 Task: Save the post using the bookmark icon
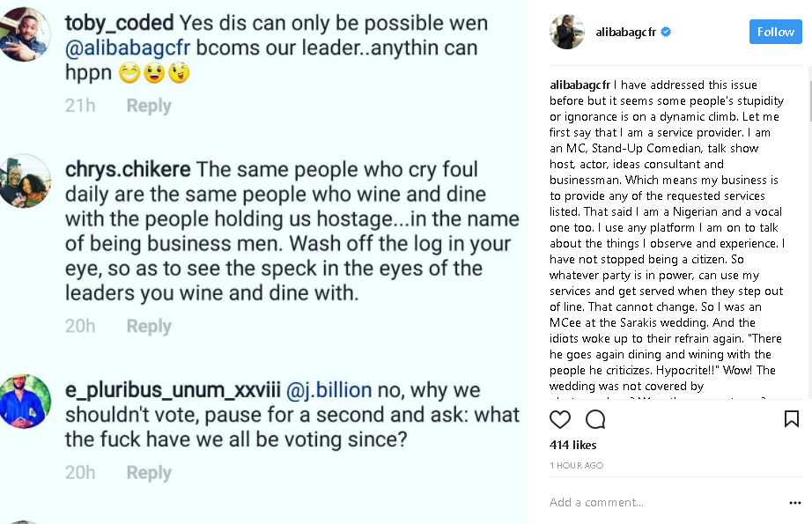coord(791,418)
